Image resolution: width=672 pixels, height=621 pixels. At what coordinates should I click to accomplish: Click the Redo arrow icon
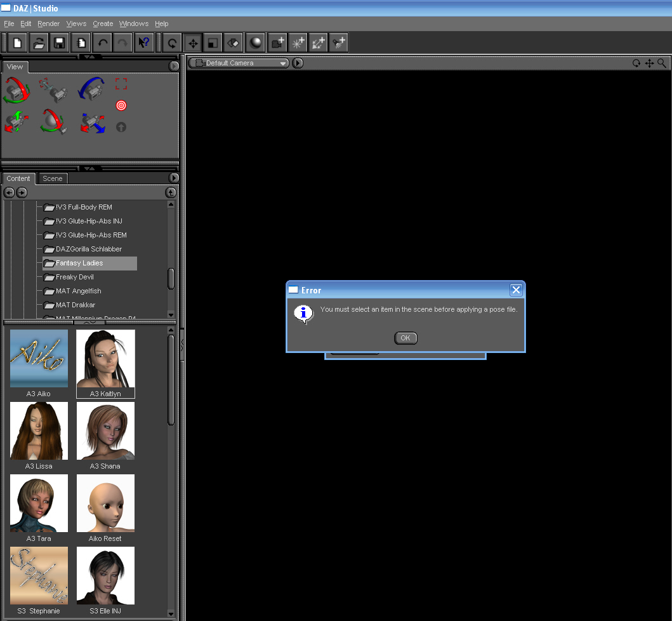[122, 43]
